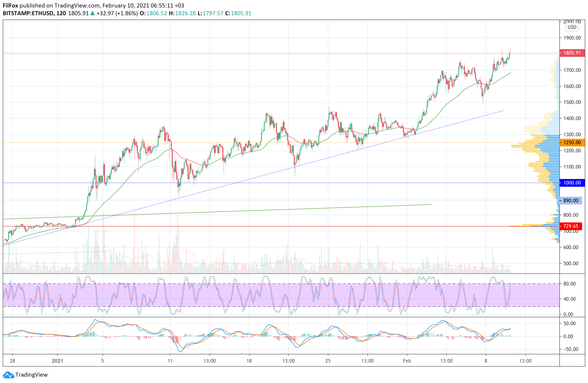The height and width of the screenshot is (383, 588).
Task: Click the red 1805.91 current price tag
Action: (572, 53)
